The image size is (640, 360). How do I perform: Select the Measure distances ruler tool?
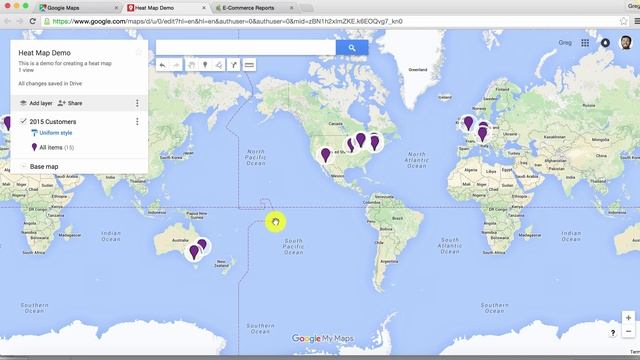pyautogui.click(x=249, y=65)
